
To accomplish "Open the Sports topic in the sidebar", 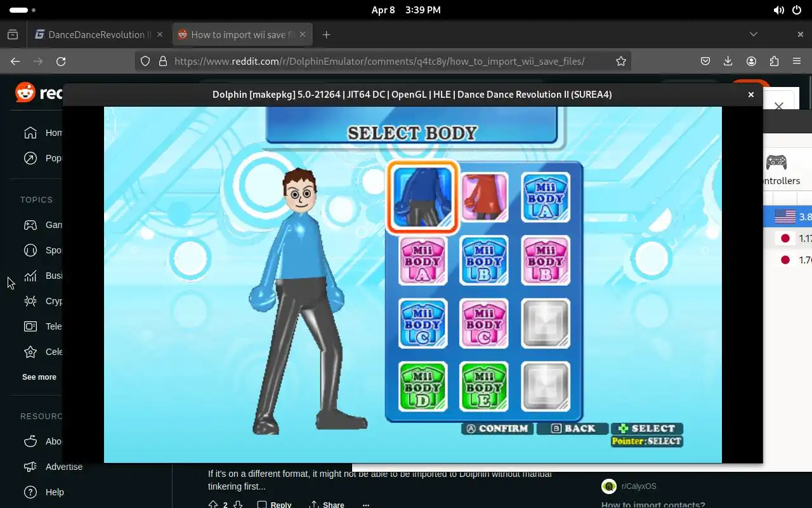I will coord(42,250).
